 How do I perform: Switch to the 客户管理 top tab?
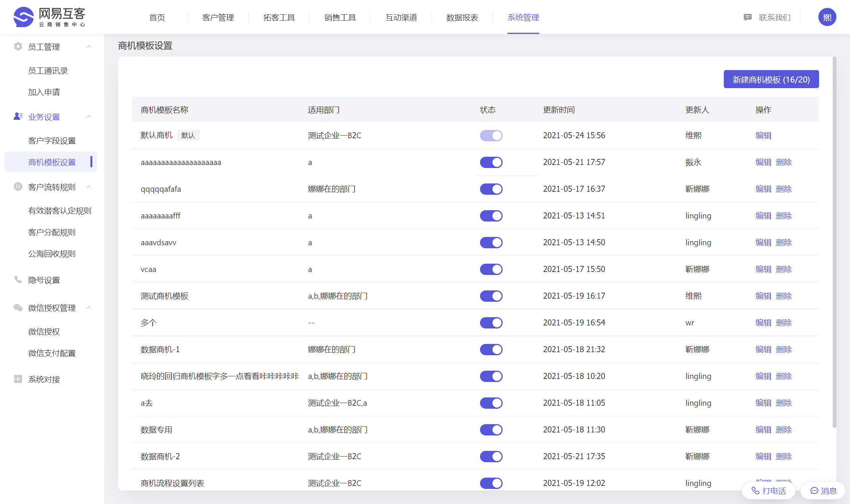click(x=218, y=17)
